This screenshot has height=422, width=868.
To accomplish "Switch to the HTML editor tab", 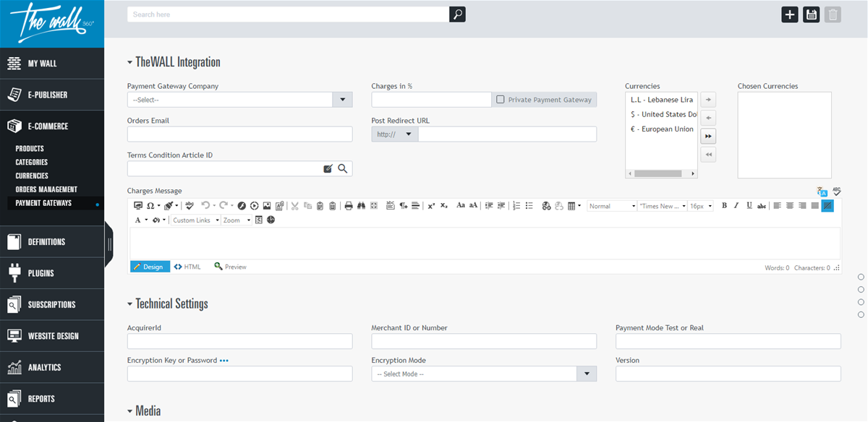I will pyautogui.click(x=187, y=267).
